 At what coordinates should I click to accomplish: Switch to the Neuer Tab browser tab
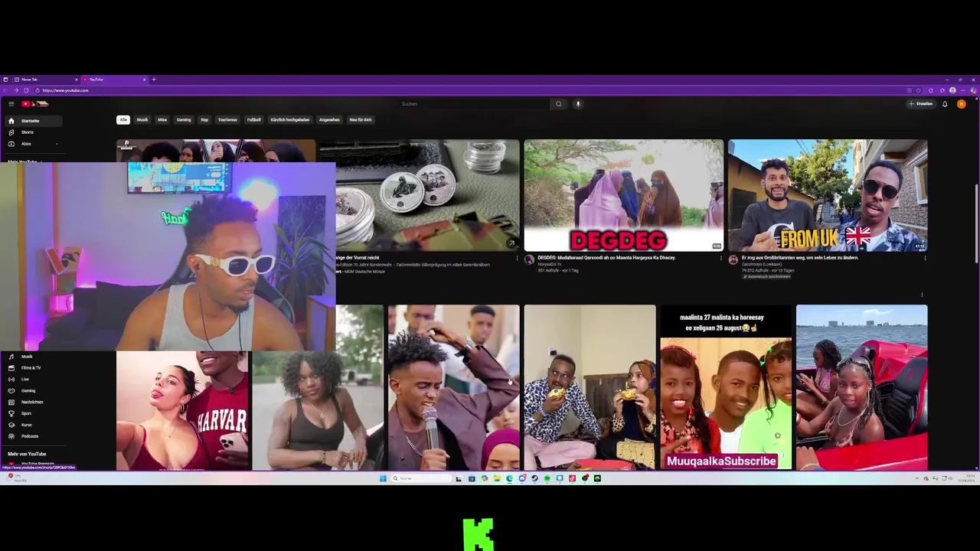[44, 80]
